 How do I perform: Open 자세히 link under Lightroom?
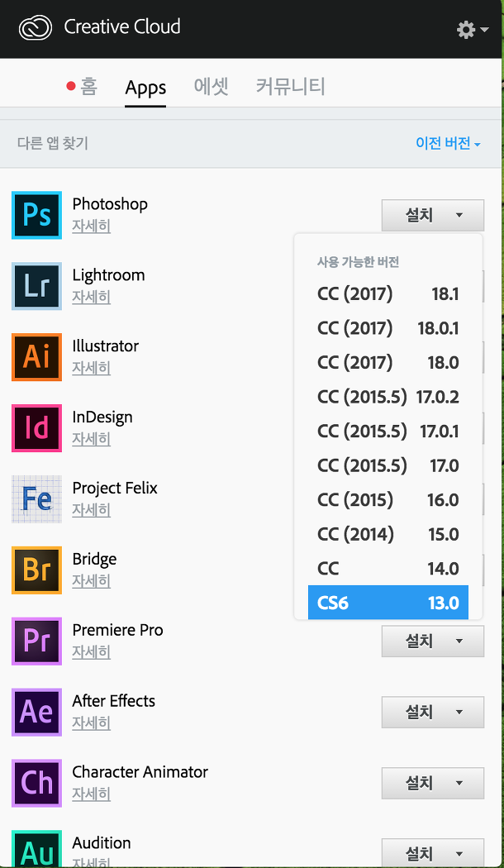click(x=91, y=297)
